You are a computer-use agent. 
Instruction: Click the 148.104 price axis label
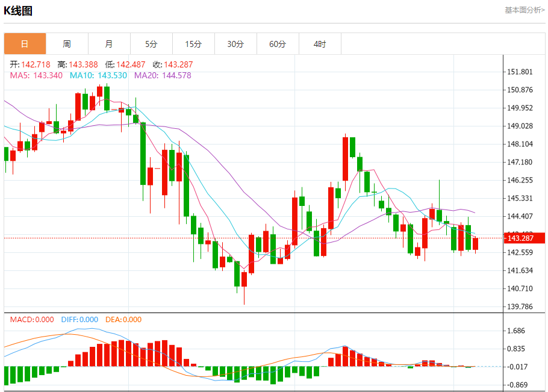click(520, 144)
